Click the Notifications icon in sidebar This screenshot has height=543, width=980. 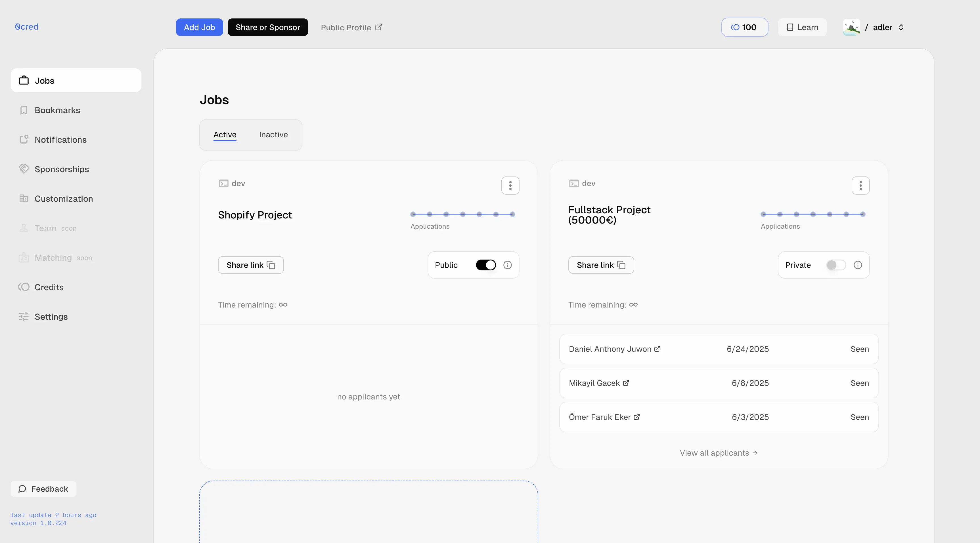pyautogui.click(x=24, y=140)
